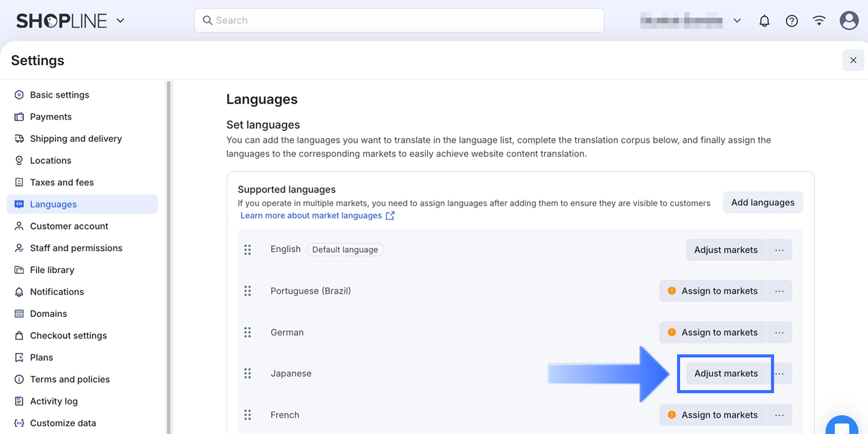The height and width of the screenshot is (434, 868).
Task: Click the drag handle beside English
Action: 248,250
